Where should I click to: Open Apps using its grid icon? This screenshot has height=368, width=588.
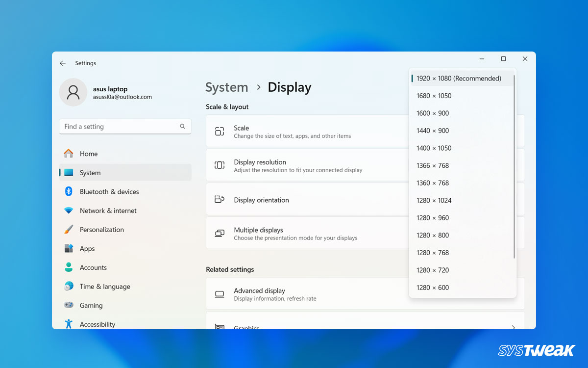69,248
